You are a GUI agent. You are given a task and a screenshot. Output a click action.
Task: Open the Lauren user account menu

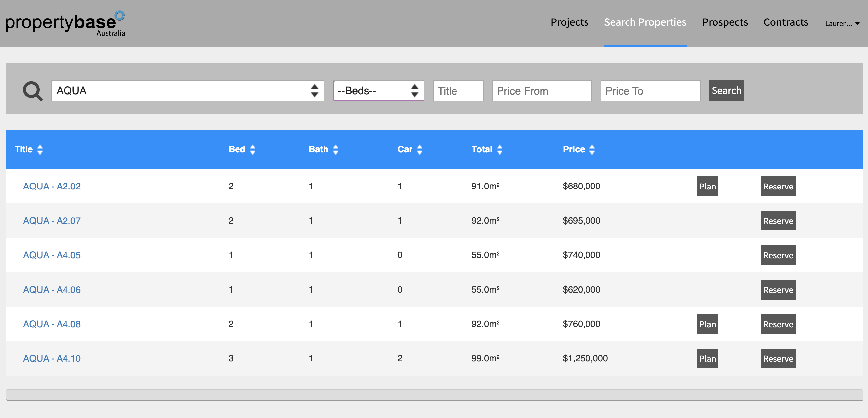click(842, 23)
